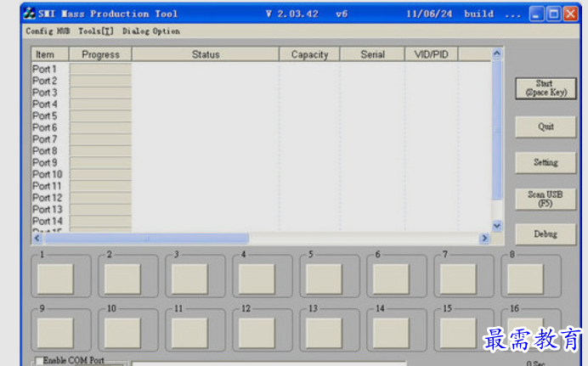Select port slot 9 box

[55, 333]
